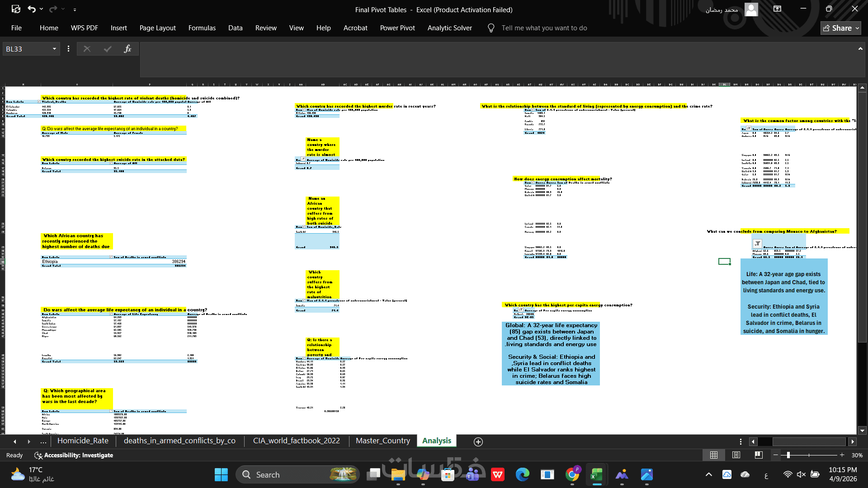Click the Tell me what you want field

click(x=544, y=28)
